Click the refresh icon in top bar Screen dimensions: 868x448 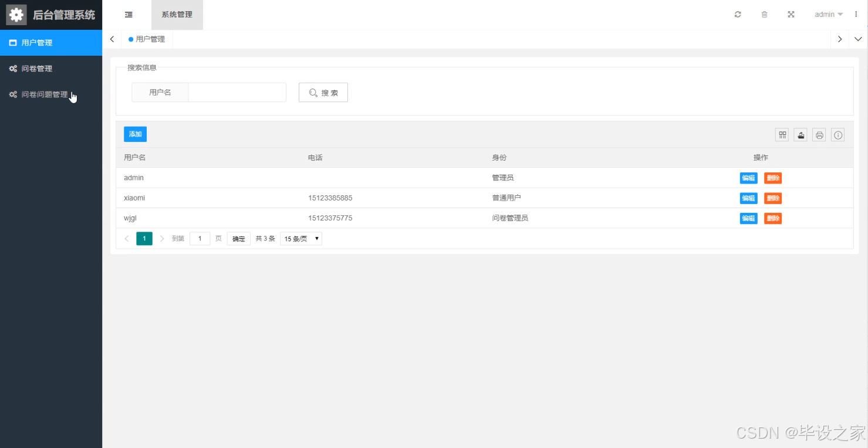[738, 15]
